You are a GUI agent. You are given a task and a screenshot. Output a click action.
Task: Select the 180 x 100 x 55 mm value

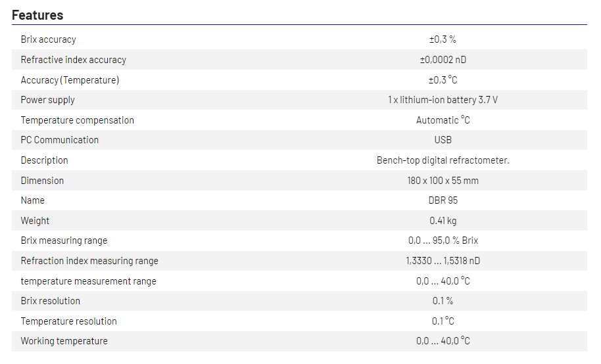click(443, 181)
